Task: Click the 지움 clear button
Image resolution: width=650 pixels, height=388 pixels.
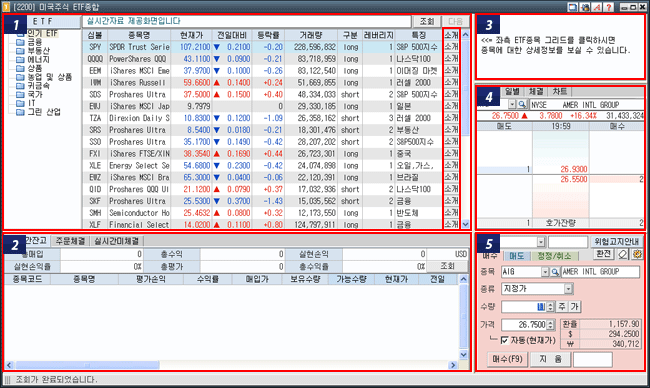Action: [x=551, y=359]
